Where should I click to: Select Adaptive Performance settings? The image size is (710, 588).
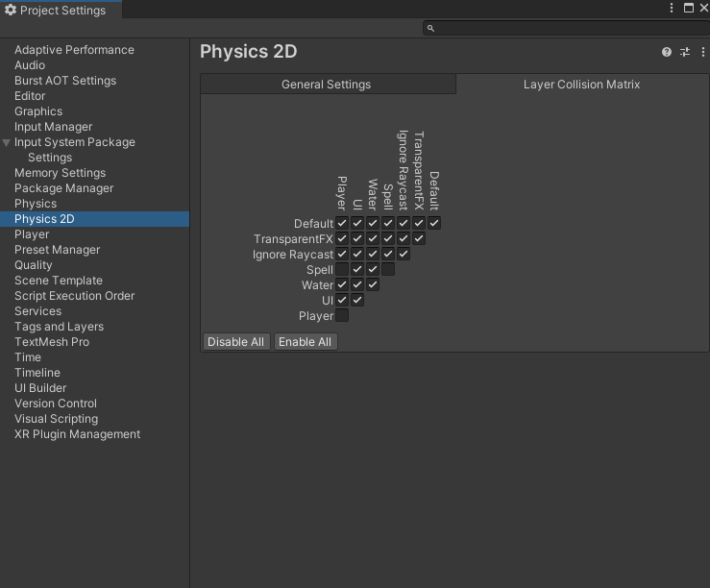click(x=95, y=50)
